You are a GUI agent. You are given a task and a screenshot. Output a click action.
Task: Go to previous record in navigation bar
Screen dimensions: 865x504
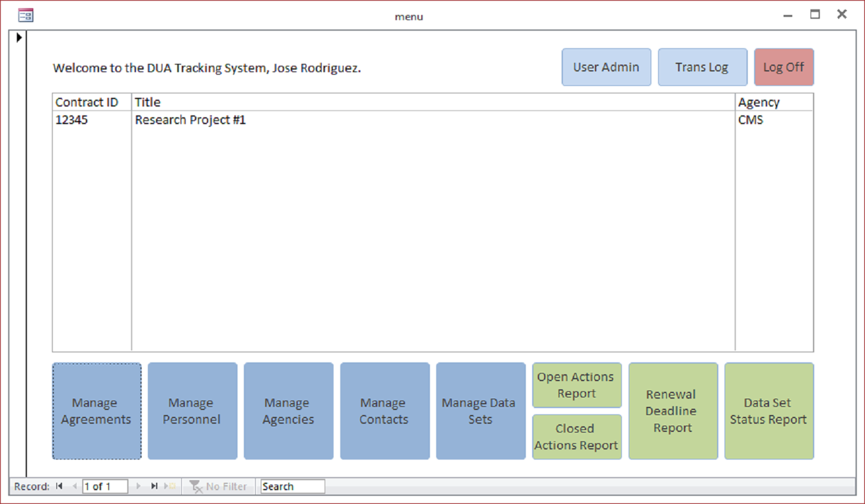pos(75,486)
